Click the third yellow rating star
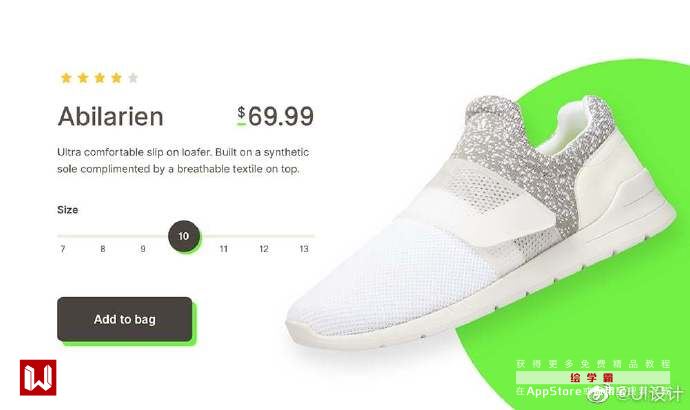Image resolution: width=690 pixels, height=410 pixels. [x=100, y=78]
